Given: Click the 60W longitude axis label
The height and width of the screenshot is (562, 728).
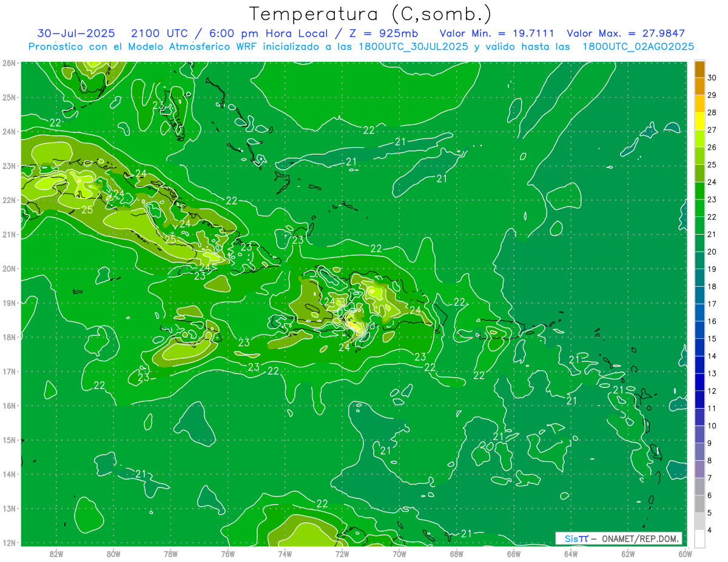Looking at the screenshot, I should coord(686,554).
